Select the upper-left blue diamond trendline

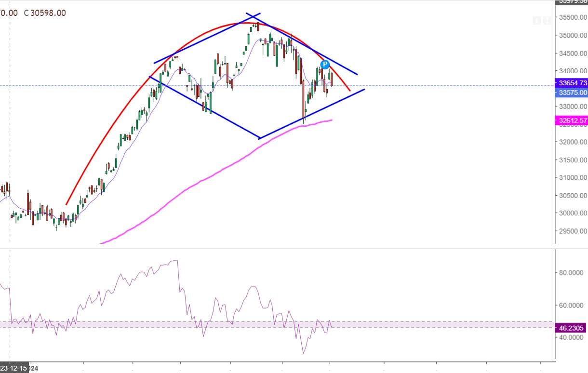(x=207, y=38)
